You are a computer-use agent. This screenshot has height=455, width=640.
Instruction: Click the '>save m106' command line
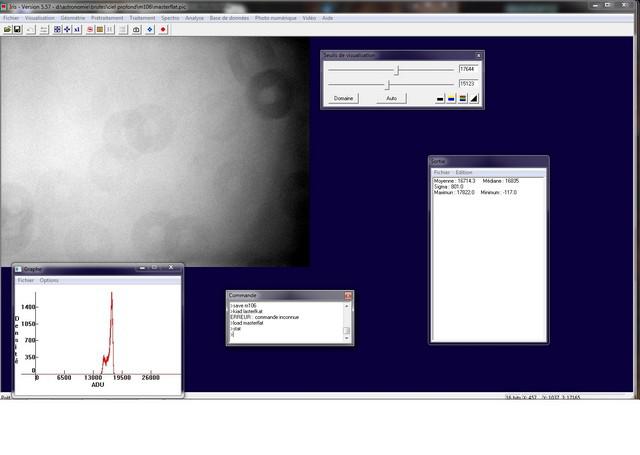243,306
